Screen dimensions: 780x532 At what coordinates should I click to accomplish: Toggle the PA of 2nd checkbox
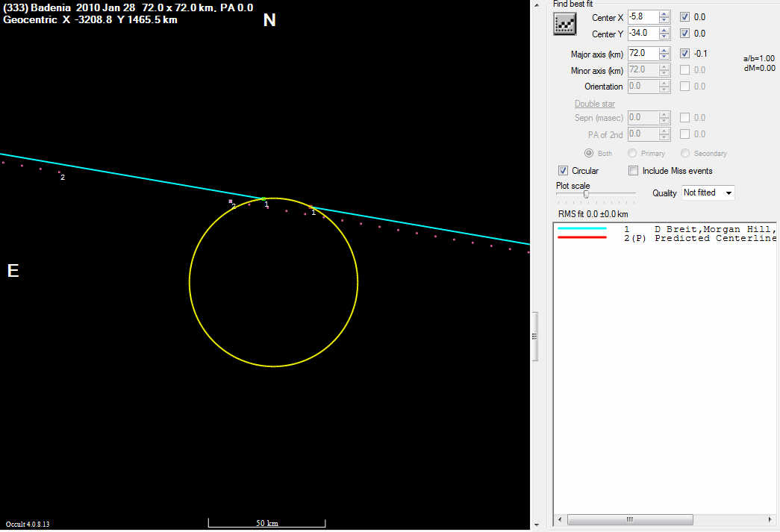[684, 134]
